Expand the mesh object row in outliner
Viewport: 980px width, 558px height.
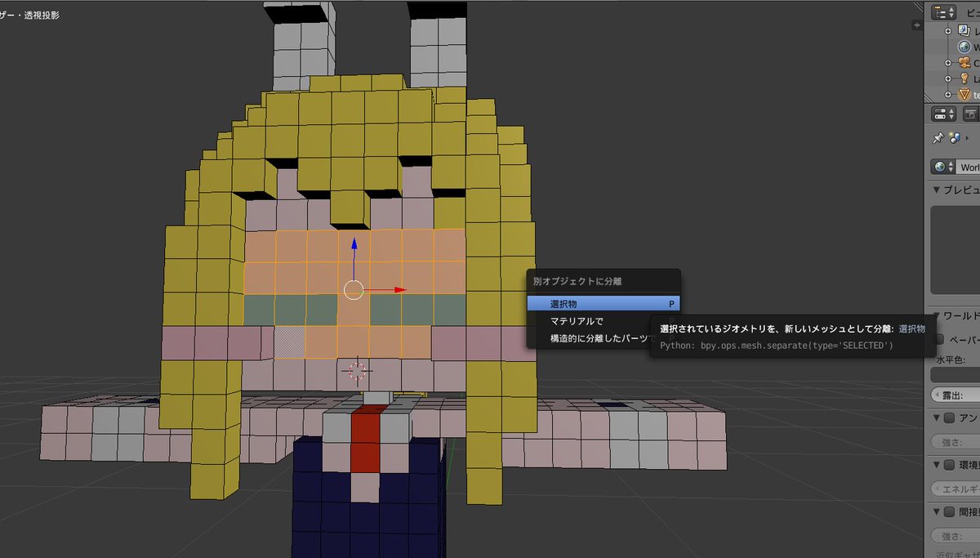[x=948, y=95]
